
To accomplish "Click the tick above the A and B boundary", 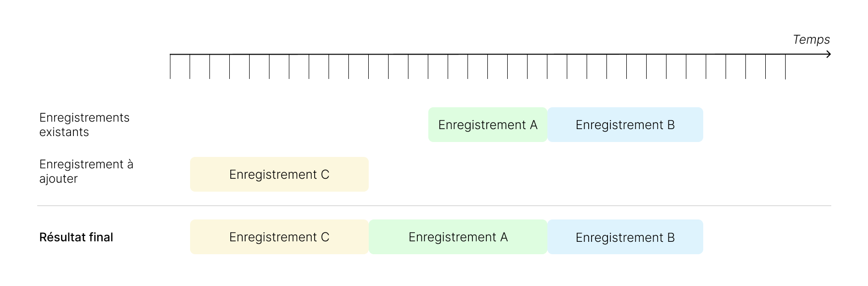I will (547, 67).
